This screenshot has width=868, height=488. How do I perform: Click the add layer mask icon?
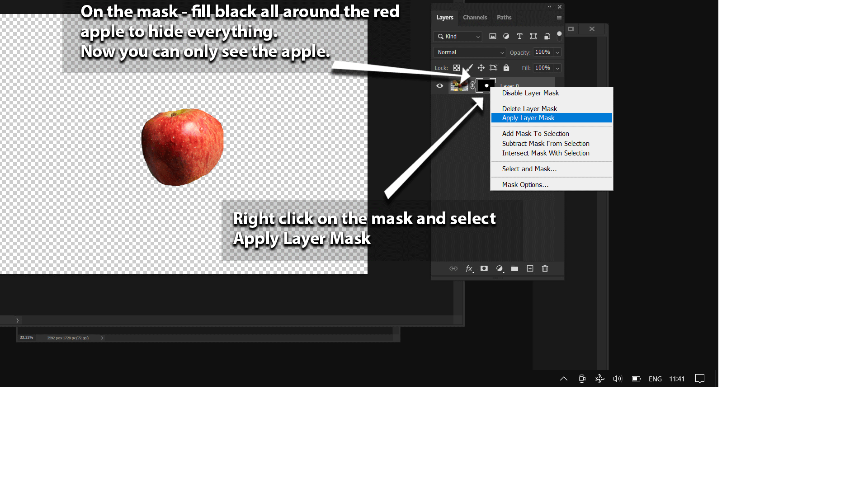484,268
